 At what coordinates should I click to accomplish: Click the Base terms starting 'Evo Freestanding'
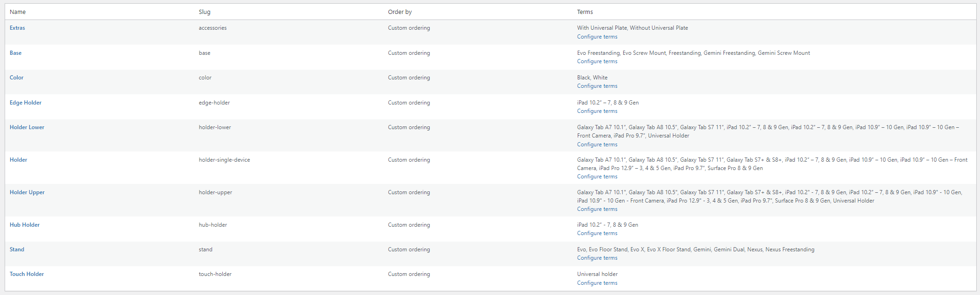(694, 53)
